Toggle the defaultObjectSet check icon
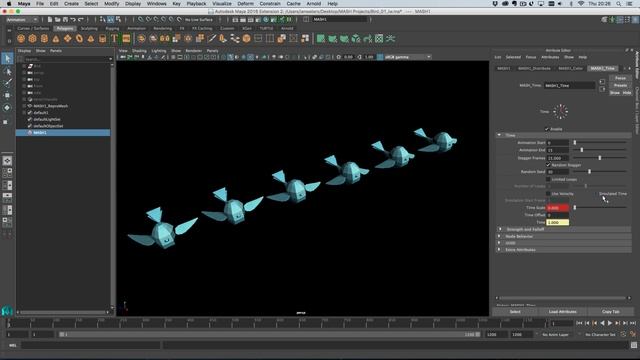Image resolution: width=640 pixels, height=360 pixels. [x=30, y=126]
